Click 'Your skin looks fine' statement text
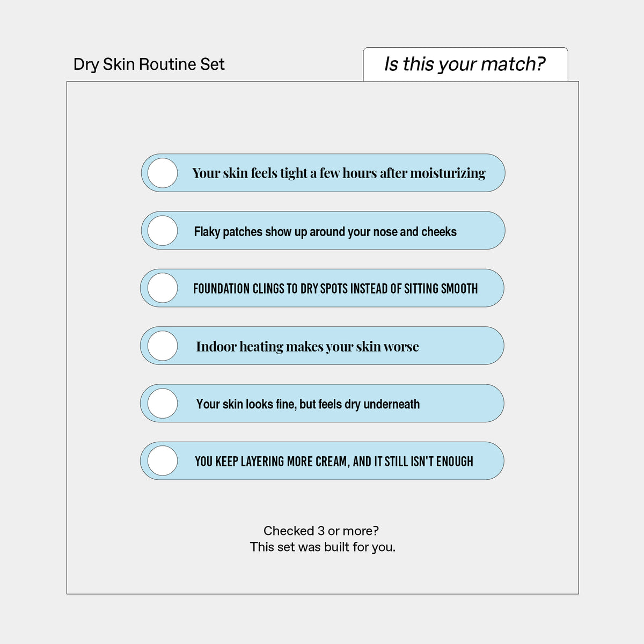The width and height of the screenshot is (644, 644). pyautogui.click(x=308, y=404)
